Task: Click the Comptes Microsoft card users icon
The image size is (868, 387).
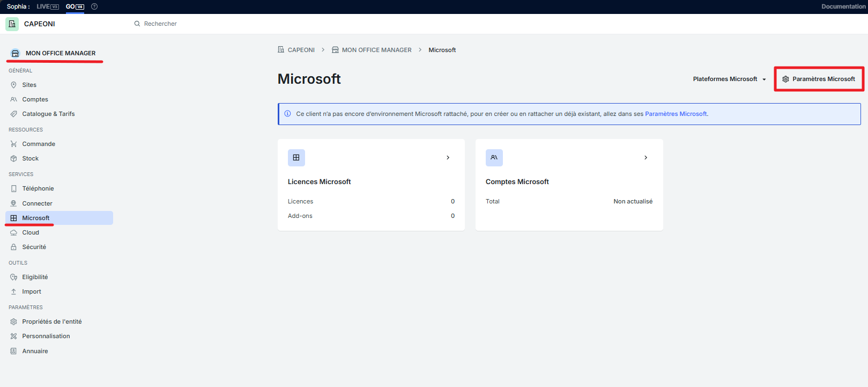Action: click(494, 158)
